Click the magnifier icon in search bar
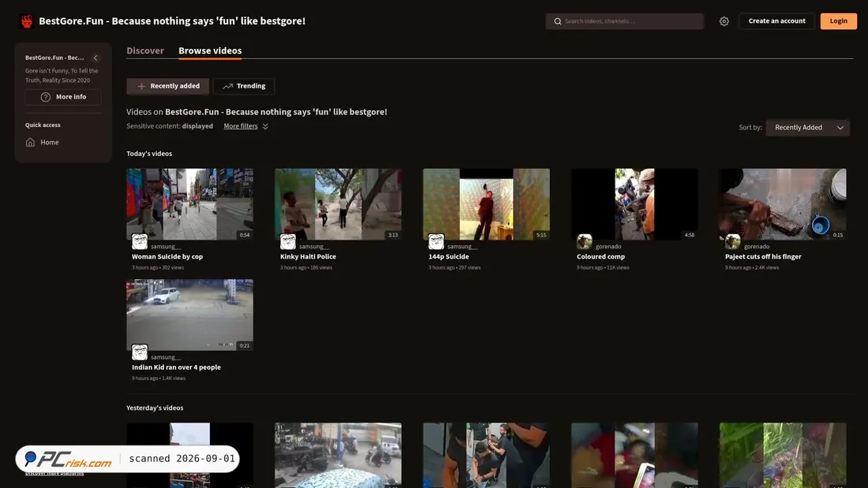This screenshot has height=488, width=868. point(558,21)
